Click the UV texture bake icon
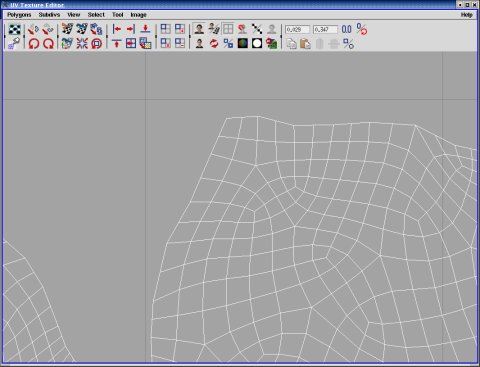Screen dimensions: 480x367 (x=272, y=43)
